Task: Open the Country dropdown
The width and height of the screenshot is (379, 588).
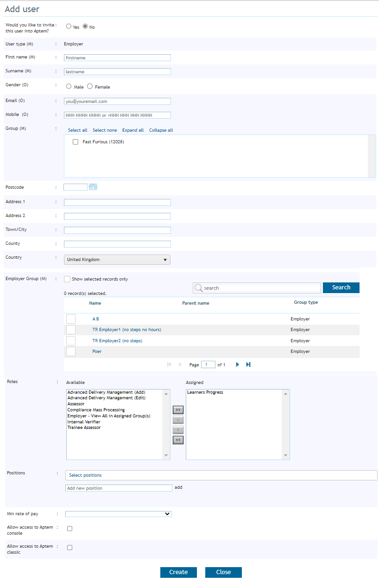Action: 117,260
